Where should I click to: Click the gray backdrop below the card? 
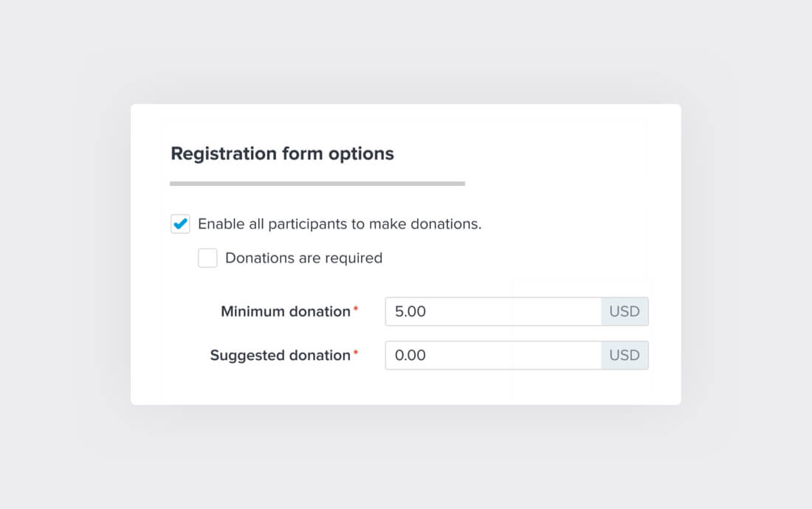click(x=406, y=457)
